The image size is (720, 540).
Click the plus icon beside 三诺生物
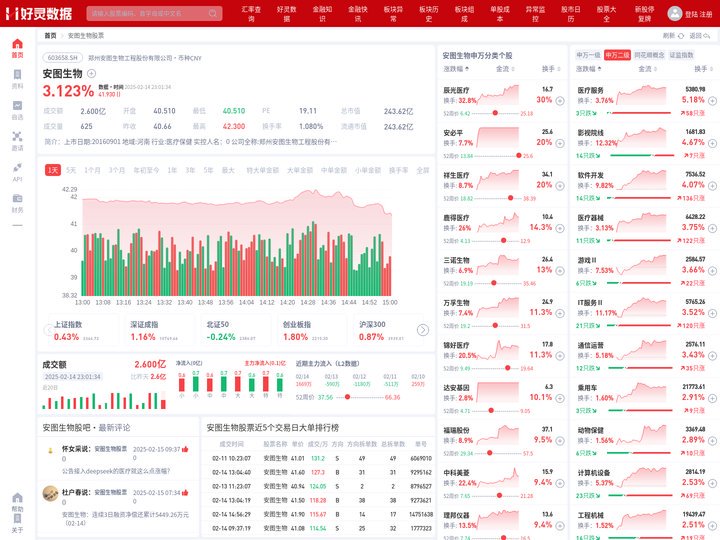(560, 271)
